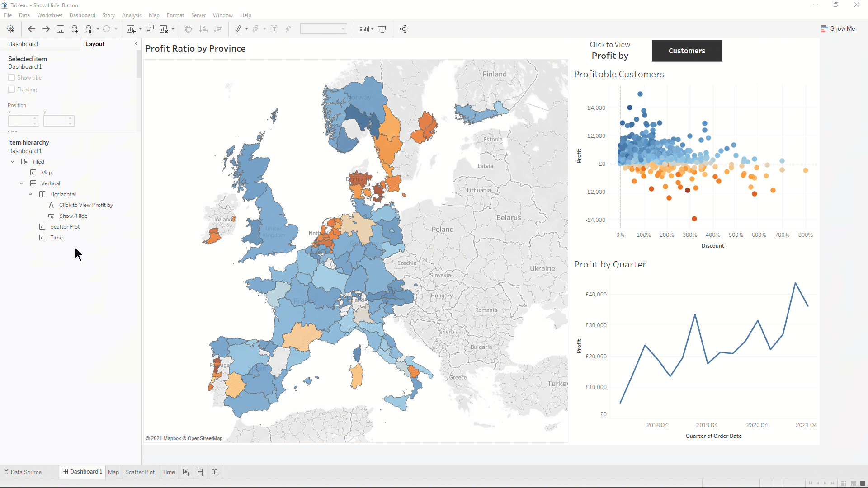The height and width of the screenshot is (488, 868).
Task: Click the new dashboard icon in bottom tabs
Action: [x=201, y=472]
